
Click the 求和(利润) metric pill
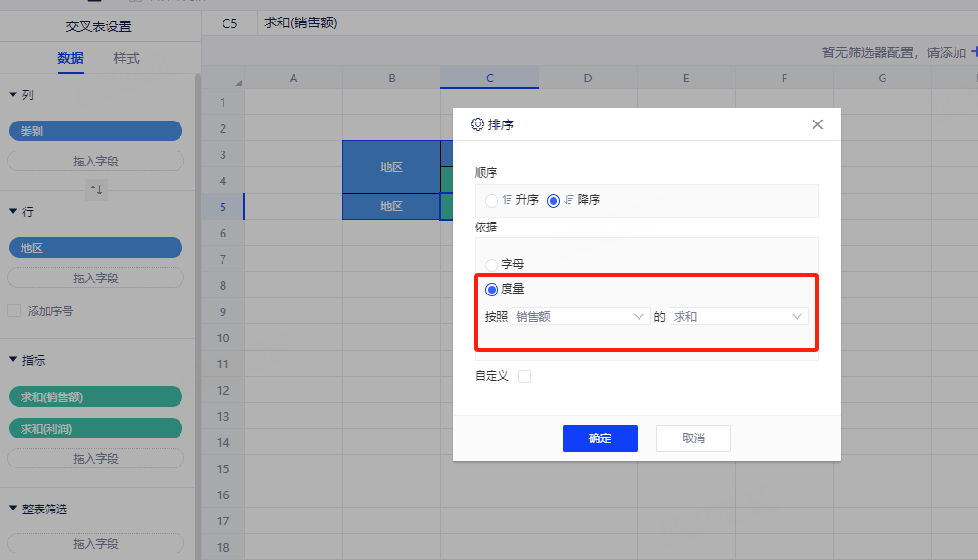point(95,428)
